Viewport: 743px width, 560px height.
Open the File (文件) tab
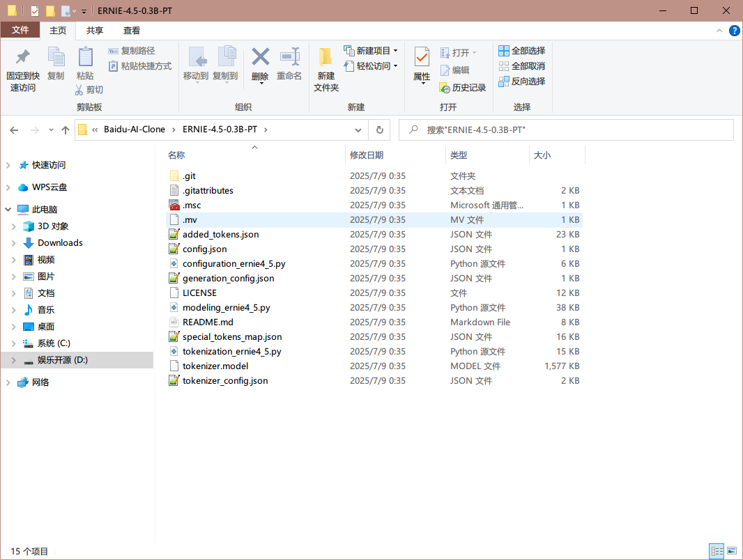20,30
